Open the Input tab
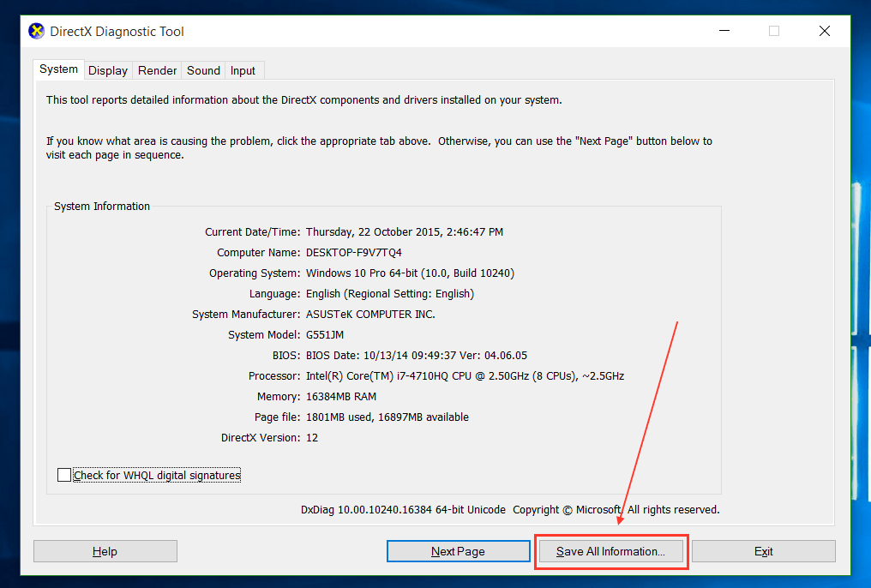The image size is (871, 588). coord(243,70)
